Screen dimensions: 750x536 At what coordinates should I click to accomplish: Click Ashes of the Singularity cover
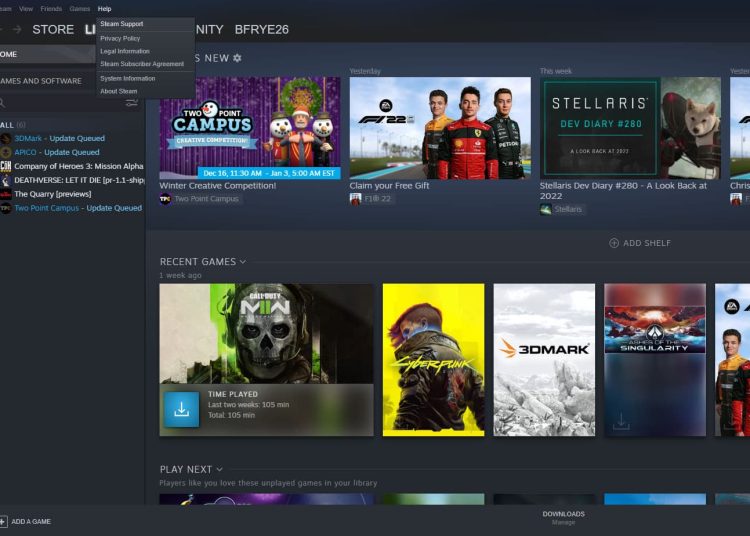[x=655, y=360]
